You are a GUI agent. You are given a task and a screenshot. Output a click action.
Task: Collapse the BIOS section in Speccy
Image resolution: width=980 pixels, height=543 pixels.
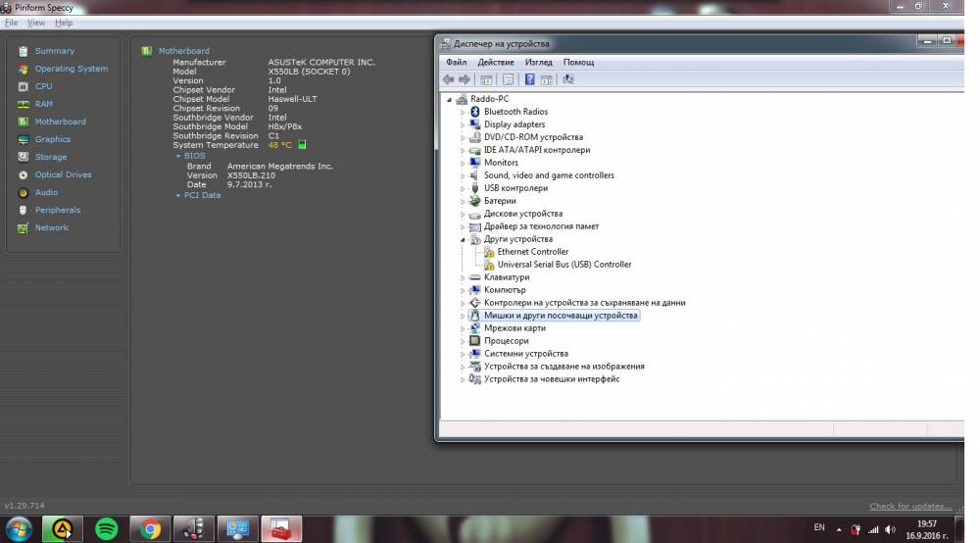[x=178, y=156]
